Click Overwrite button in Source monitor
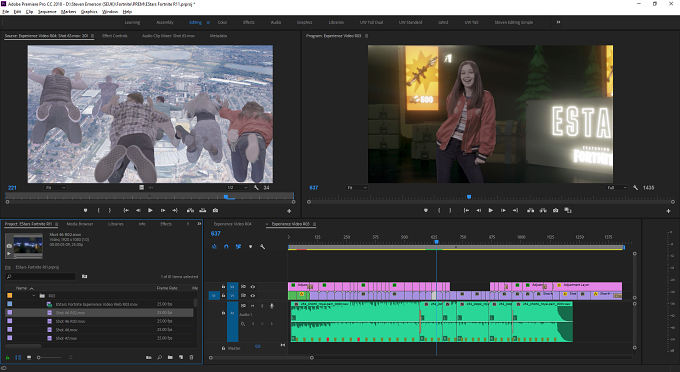The width and height of the screenshot is (680, 372). [203, 210]
